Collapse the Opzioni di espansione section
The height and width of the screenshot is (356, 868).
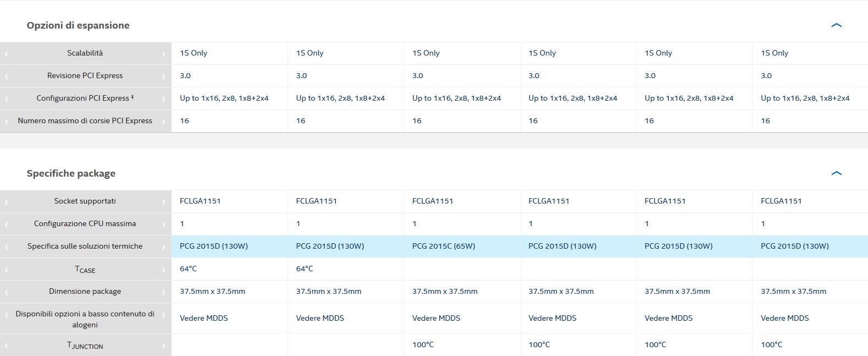836,25
